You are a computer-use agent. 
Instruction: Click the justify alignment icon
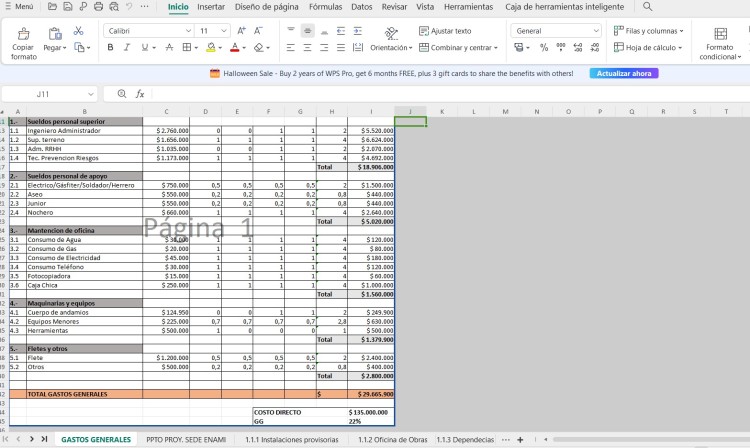coord(341,47)
